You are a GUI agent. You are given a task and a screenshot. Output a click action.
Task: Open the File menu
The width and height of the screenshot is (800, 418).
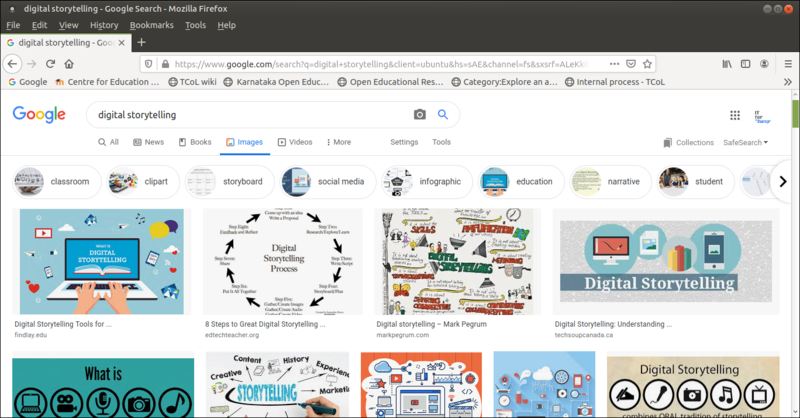(13, 25)
